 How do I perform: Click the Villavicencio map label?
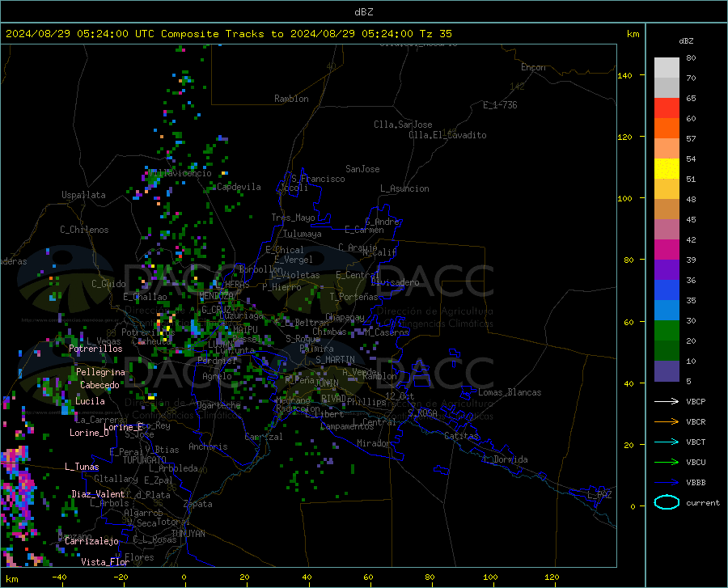180,173
